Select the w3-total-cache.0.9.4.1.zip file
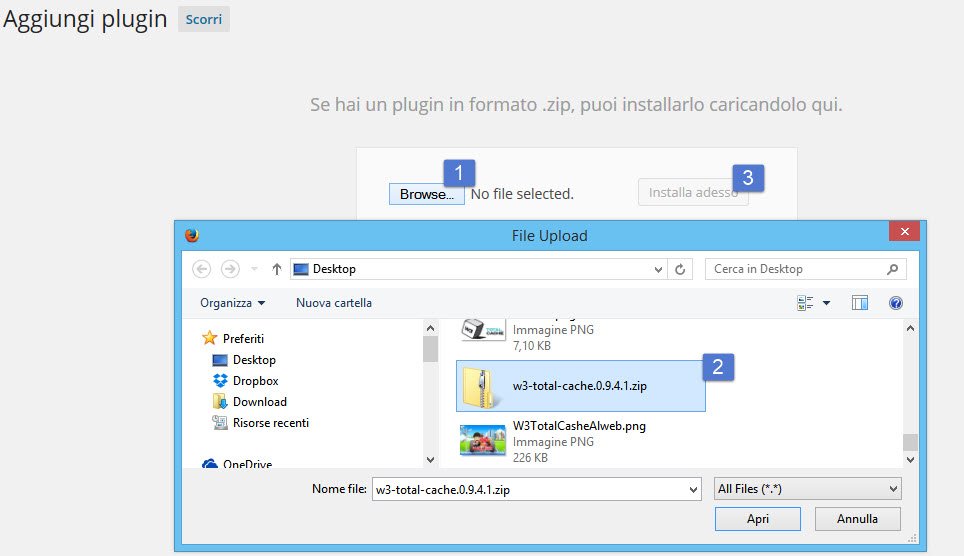 (580, 387)
